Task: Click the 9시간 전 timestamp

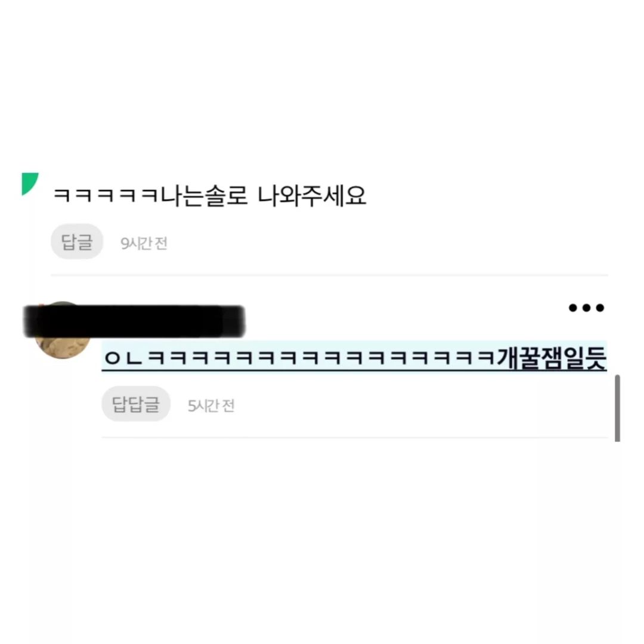Action: 144,243
